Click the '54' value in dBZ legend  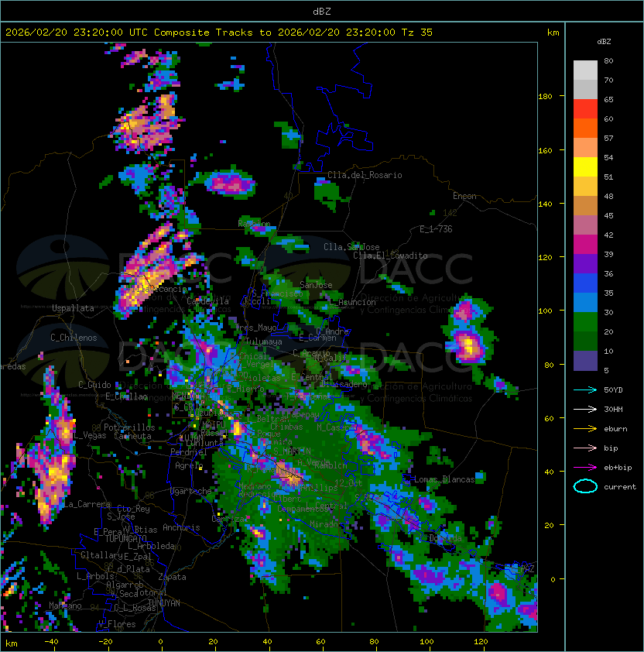coord(608,158)
